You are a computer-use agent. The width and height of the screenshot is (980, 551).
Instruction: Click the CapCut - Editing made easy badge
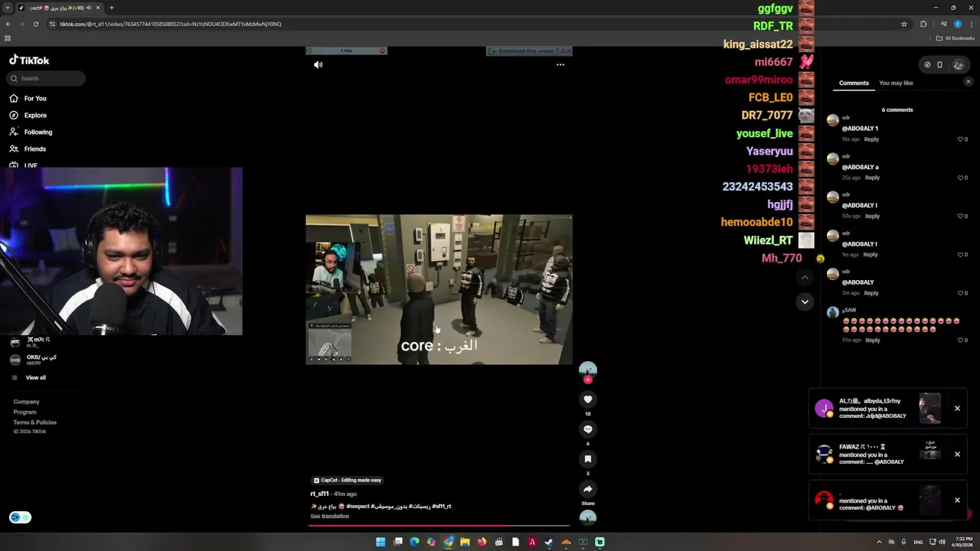coord(348,480)
